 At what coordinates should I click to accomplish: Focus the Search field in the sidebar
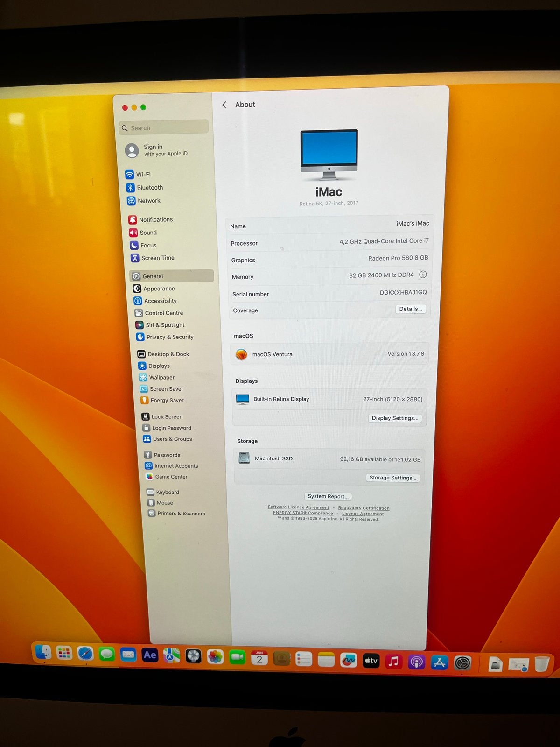click(x=164, y=127)
